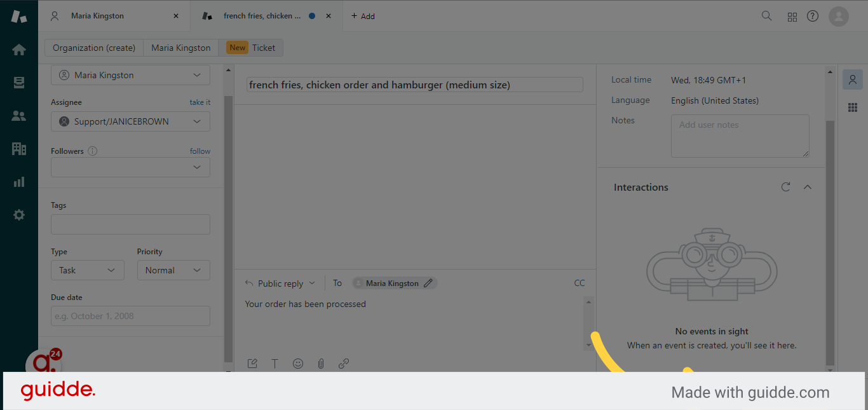Open the Customers icon in the sidebar
This screenshot has height=410, width=868.
[19, 116]
